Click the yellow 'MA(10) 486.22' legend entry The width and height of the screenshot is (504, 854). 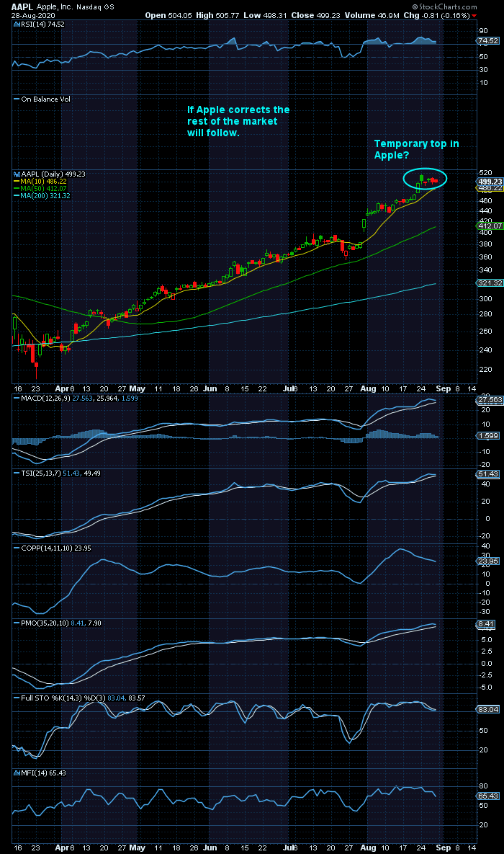click(x=45, y=181)
